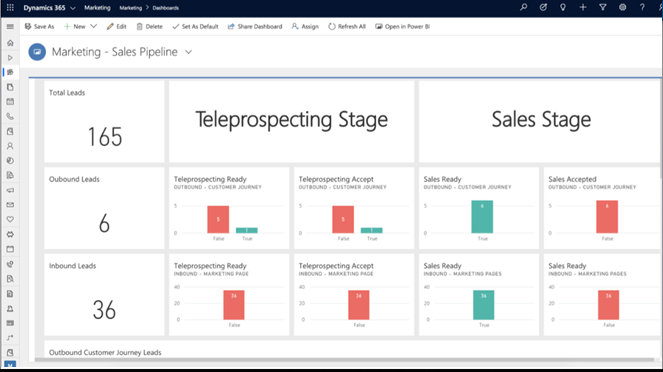Click the blue dashboard icon beside title
The width and height of the screenshot is (663, 372).
(37, 52)
